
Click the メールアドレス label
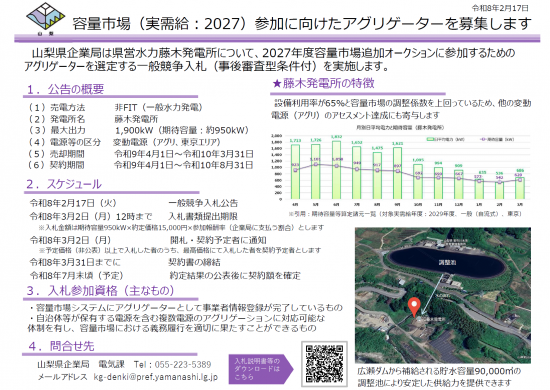pyautogui.click(x=62, y=377)
